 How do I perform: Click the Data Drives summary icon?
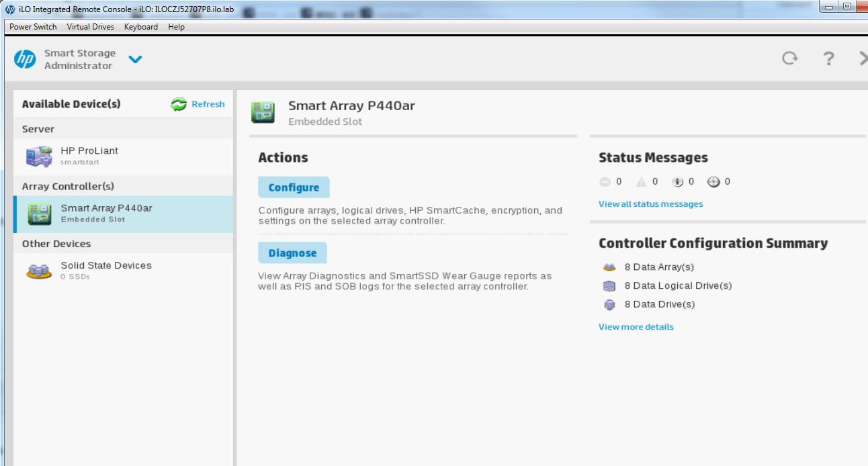[x=609, y=305]
